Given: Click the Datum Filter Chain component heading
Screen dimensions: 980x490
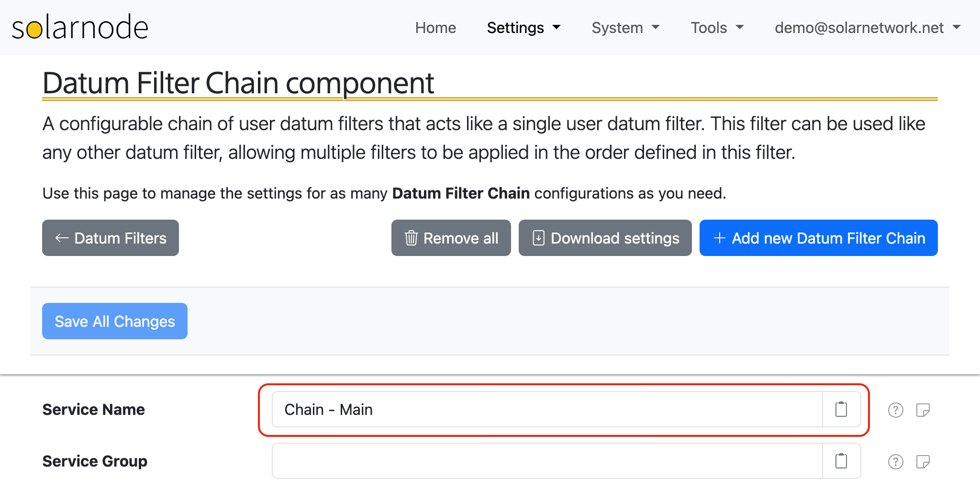Looking at the screenshot, I should 238,83.
